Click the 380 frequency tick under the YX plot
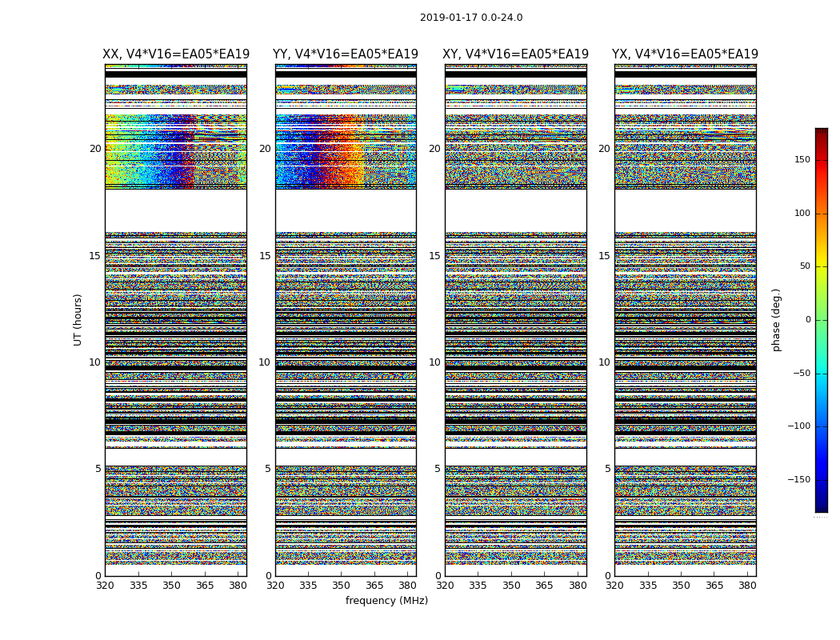Viewport: 840px width, 640px height. (x=747, y=586)
